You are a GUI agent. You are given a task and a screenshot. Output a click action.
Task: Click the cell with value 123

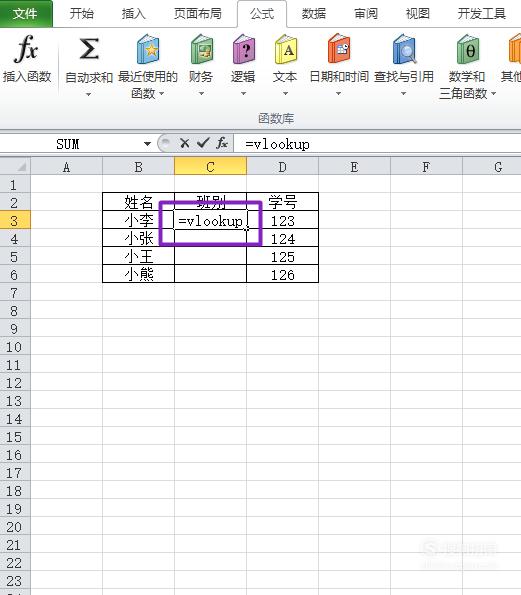283,220
